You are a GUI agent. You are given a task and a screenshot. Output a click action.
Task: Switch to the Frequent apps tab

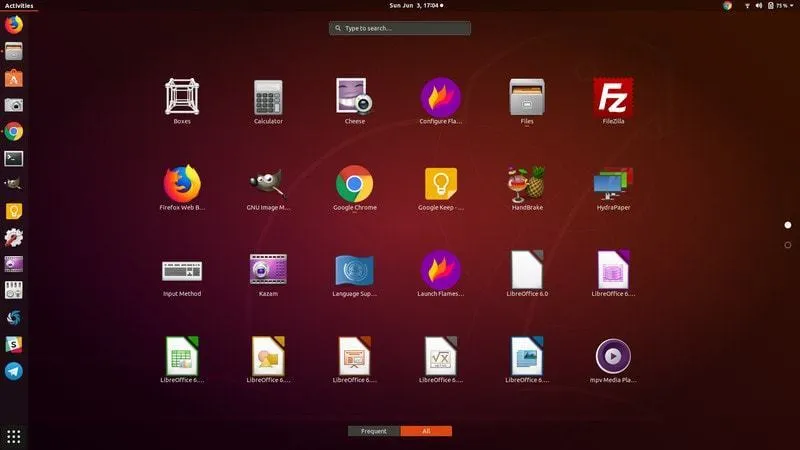click(x=374, y=431)
